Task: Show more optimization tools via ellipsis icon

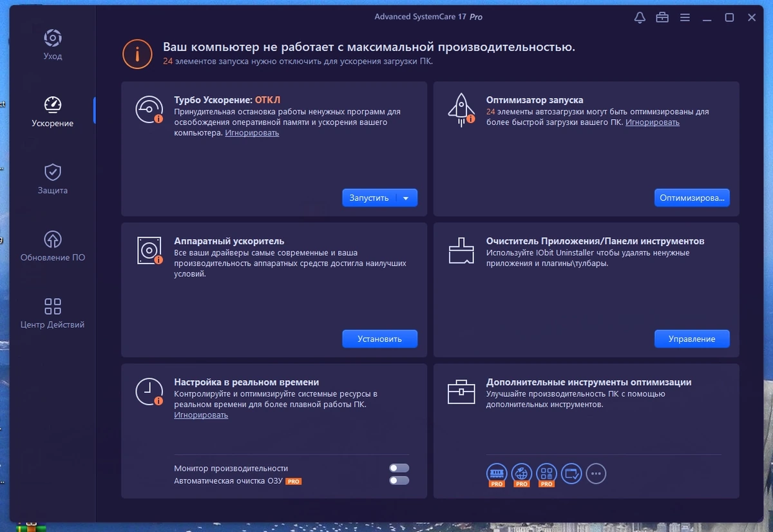Action: pyautogui.click(x=596, y=474)
